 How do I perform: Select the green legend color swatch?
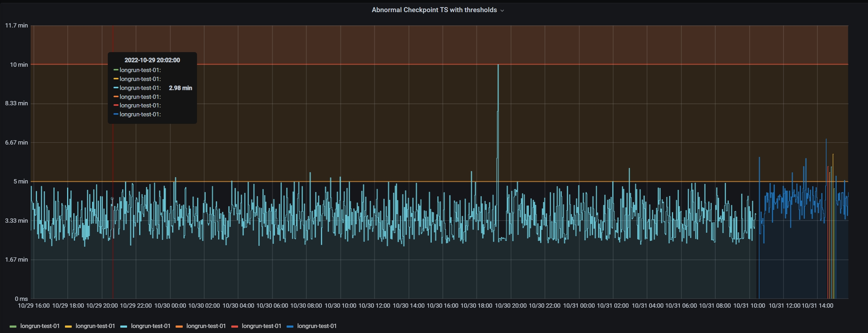[13, 327]
